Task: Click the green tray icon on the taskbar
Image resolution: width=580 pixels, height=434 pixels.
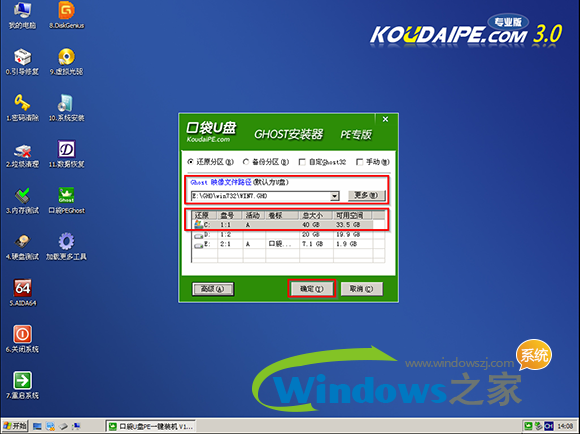Action: [528, 427]
